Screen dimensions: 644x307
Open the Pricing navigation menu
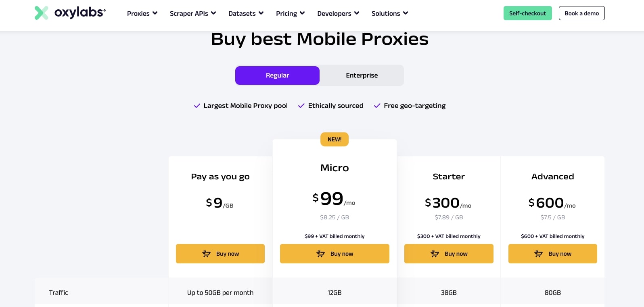(x=290, y=13)
